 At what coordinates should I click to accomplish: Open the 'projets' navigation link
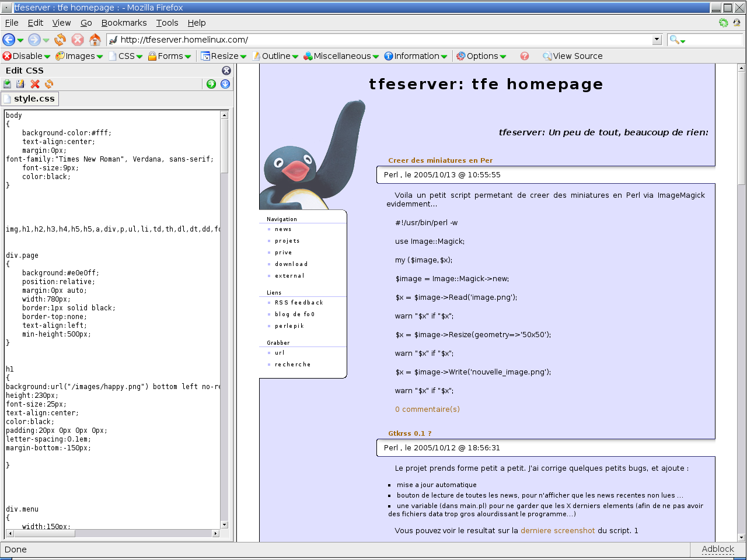(287, 241)
